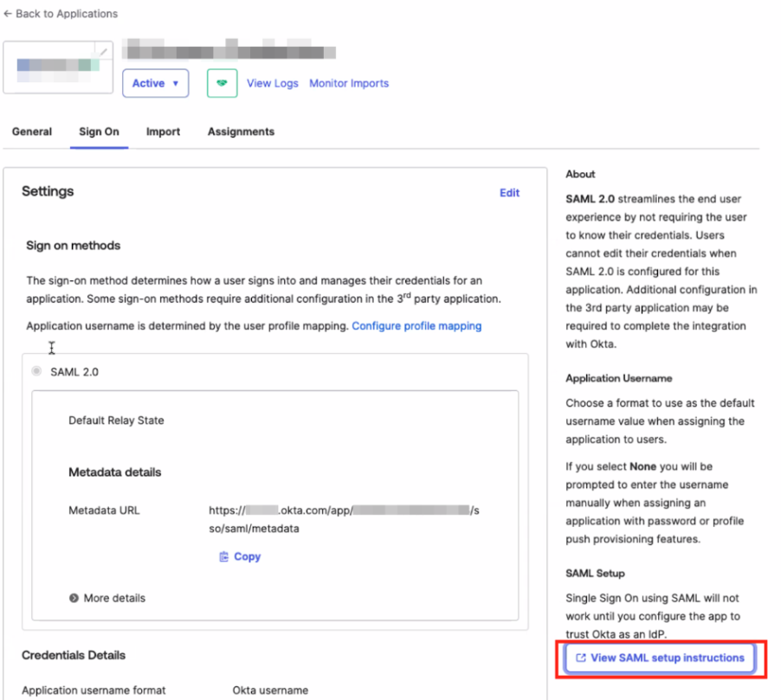The image size is (781, 700).
Task: Click 'Credentials Details' heading
Action: 74,655
